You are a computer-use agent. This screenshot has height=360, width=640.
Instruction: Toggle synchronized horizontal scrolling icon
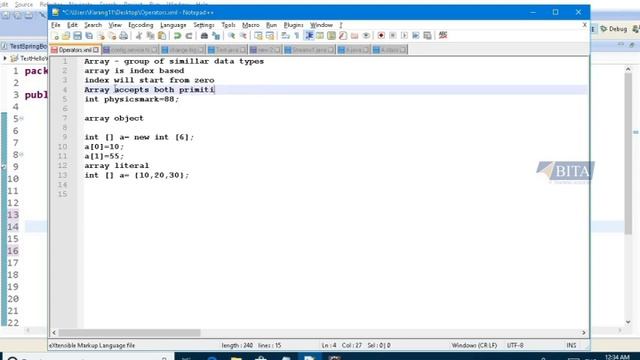pos(270,36)
